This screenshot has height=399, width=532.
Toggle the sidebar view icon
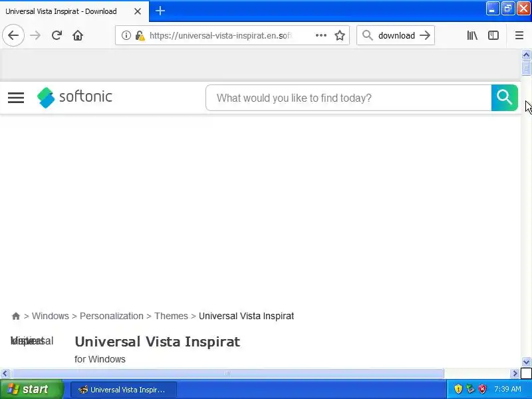pos(493,35)
